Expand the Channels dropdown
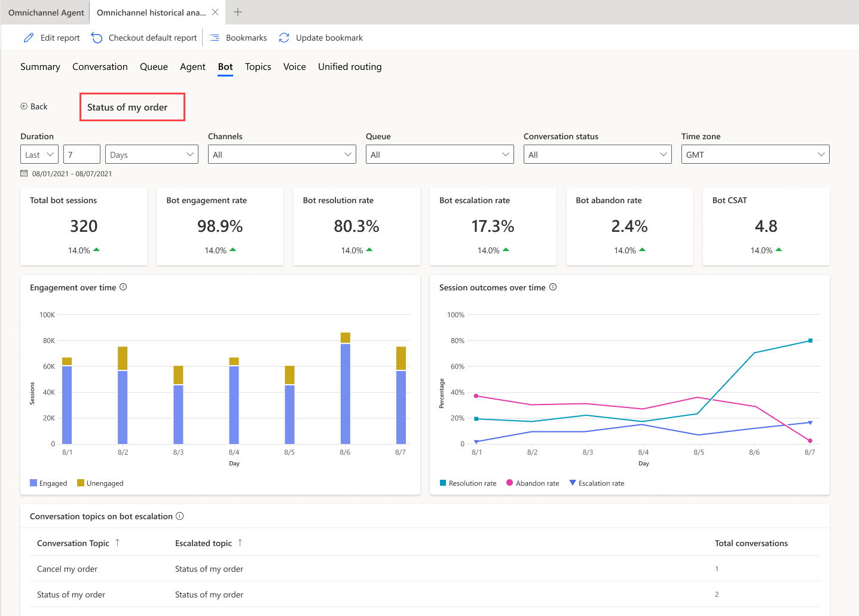The height and width of the screenshot is (616, 859). click(282, 154)
